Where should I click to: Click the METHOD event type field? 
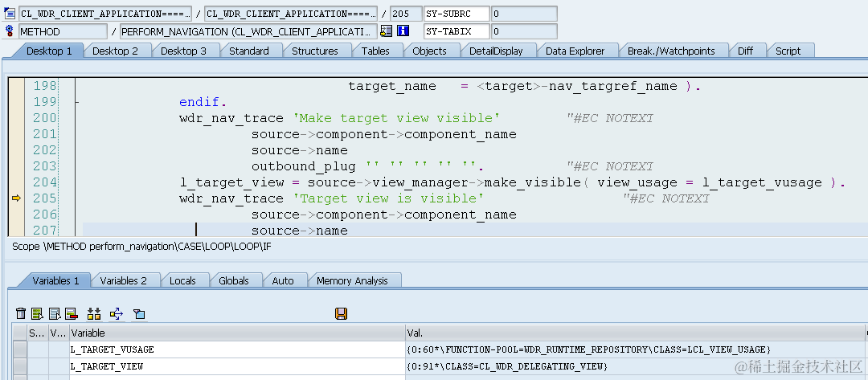pyautogui.click(x=63, y=31)
